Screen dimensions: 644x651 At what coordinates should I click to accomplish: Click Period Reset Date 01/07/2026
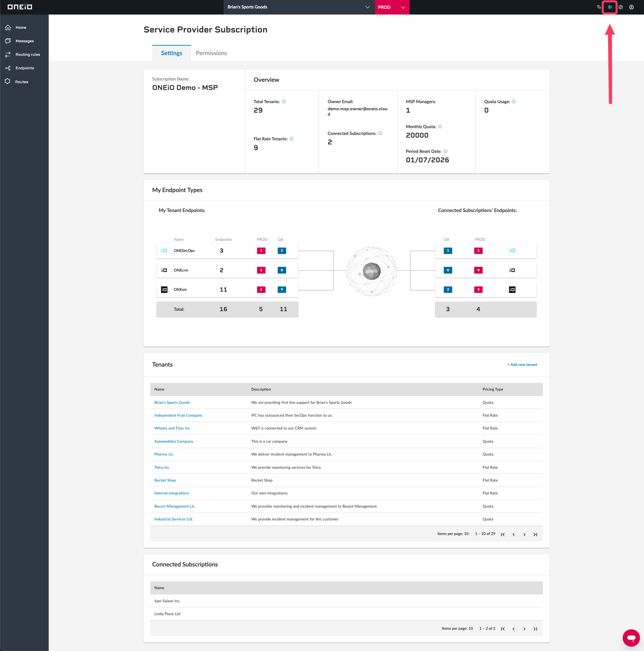point(428,160)
